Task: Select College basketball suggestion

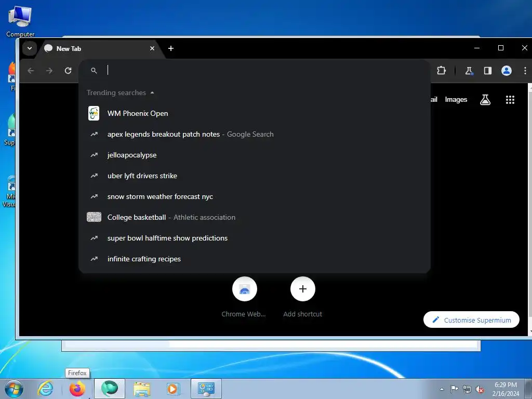Action: point(255,217)
